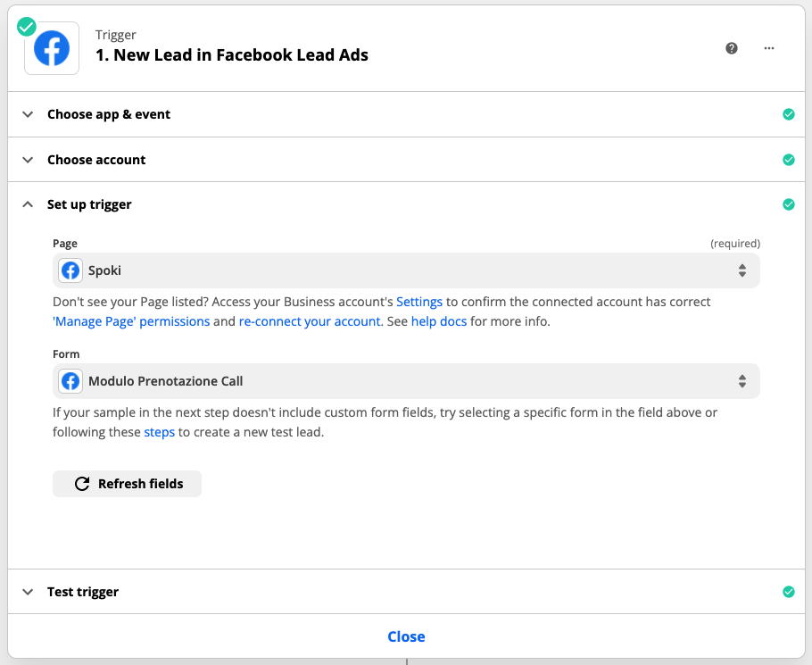This screenshot has height=665, width=812.
Task: Open the help question mark icon
Action: (x=732, y=48)
